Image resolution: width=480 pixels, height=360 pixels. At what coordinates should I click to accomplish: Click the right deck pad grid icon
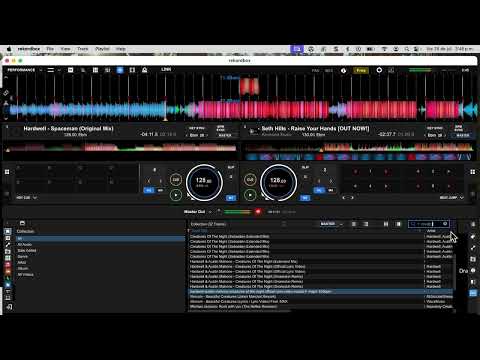pyautogui.click(x=473, y=172)
